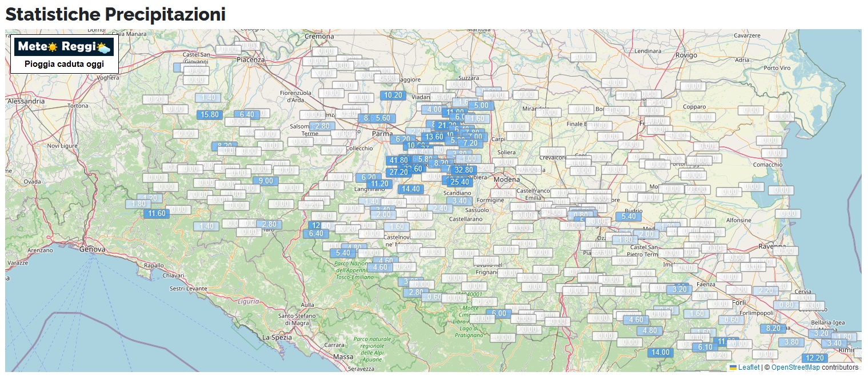Select the 14.00 marker at bottom
Image resolution: width=868 pixels, height=376 pixels.
coord(660,353)
